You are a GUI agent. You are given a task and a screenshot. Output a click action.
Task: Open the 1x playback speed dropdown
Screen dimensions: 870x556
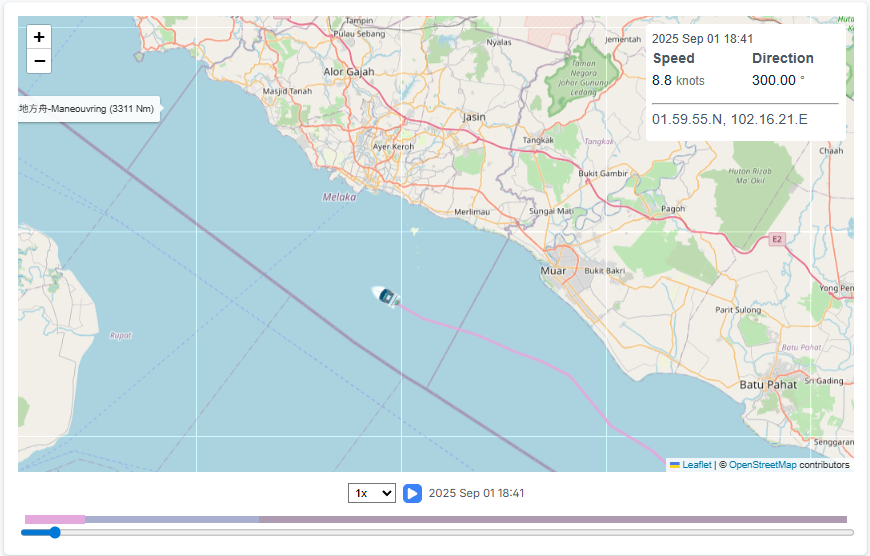tap(371, 493)
